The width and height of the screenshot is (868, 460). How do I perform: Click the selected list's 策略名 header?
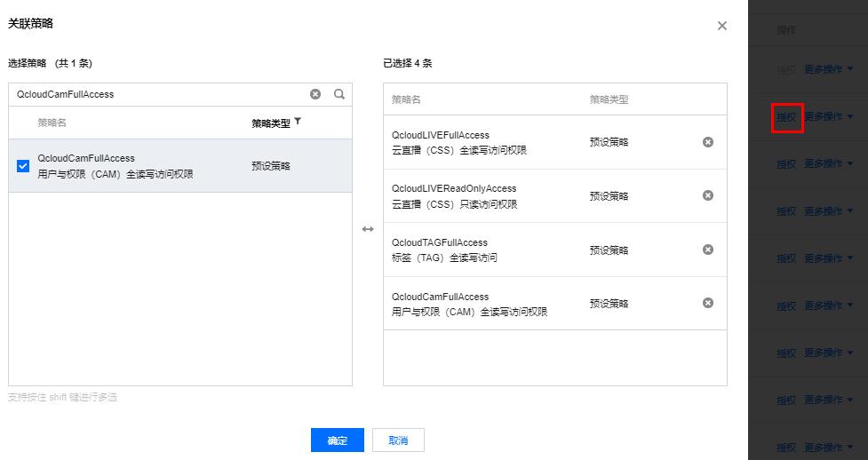[406, 99]
